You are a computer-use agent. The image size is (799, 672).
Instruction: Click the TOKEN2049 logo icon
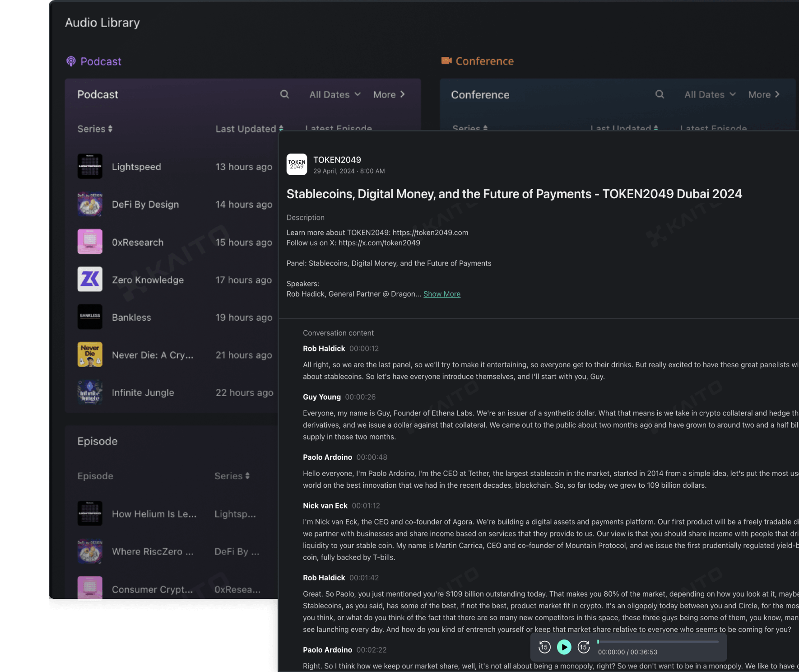tap(297, 164)
